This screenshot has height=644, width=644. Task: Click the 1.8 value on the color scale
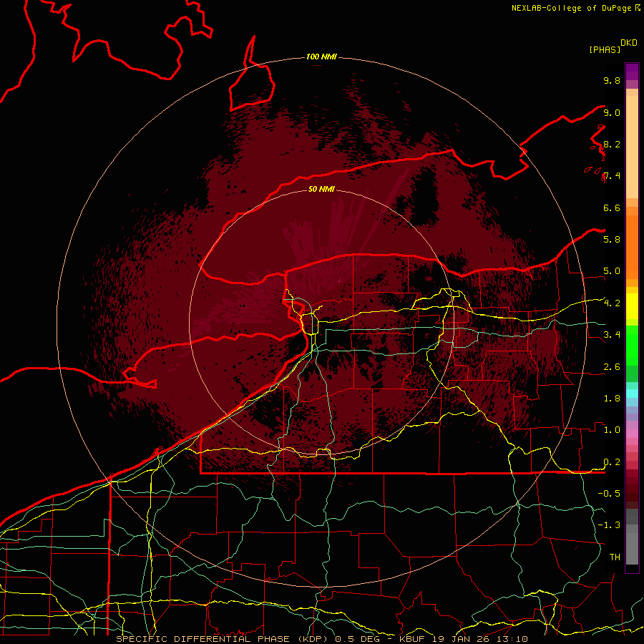(x=612, y=399)
